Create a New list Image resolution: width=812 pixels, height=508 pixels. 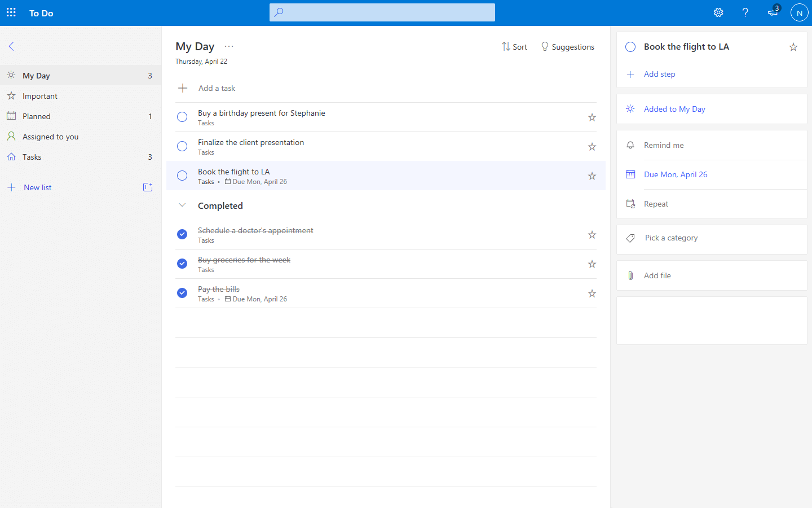tap(37, 187)
